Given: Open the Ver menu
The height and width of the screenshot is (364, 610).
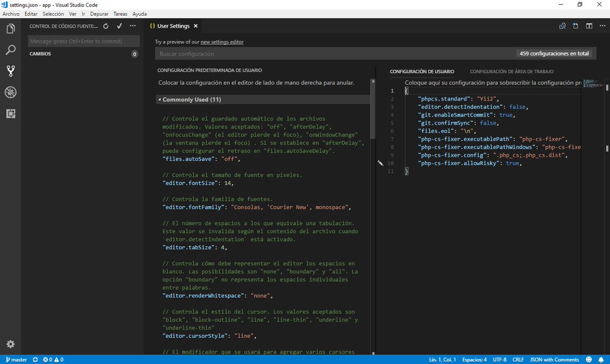Looking at the screenshot, I should coord(73,14).
